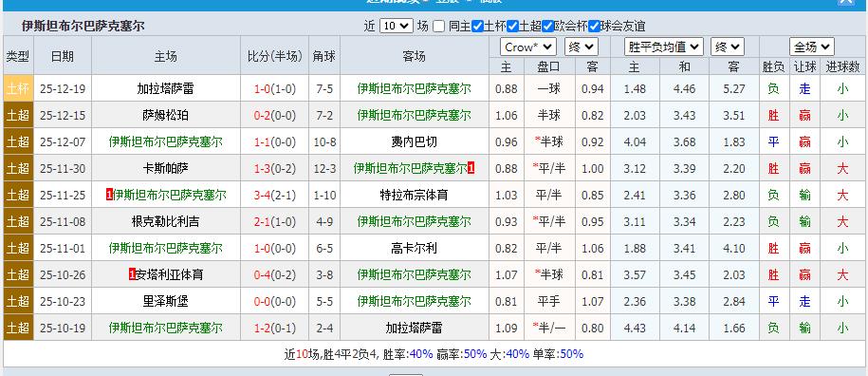Screen dimensions: 868x376
Task: Click the 主场 column header
Action: click(x=165, y=56)
